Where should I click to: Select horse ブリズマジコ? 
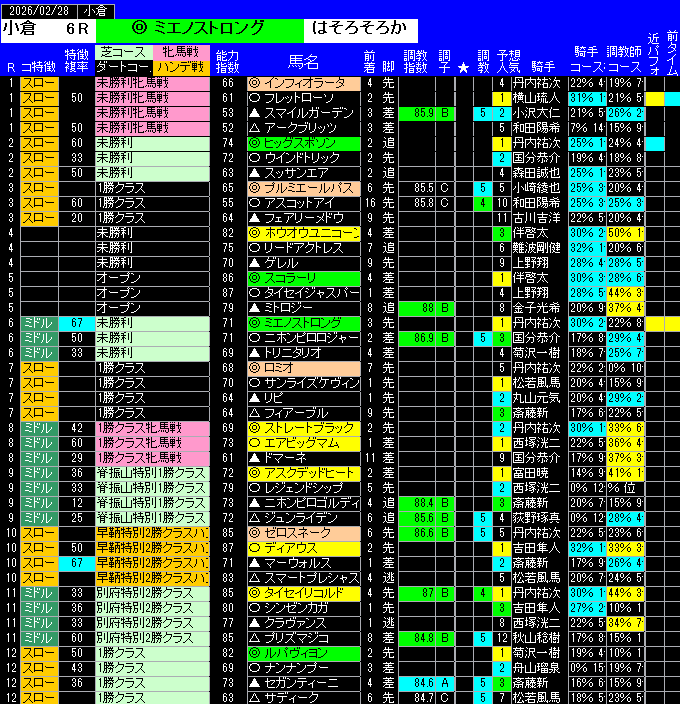coord(304,638)
